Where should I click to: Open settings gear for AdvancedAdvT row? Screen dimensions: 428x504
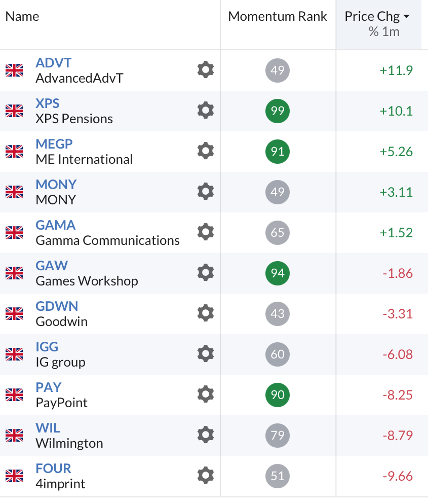pos(205,70)
